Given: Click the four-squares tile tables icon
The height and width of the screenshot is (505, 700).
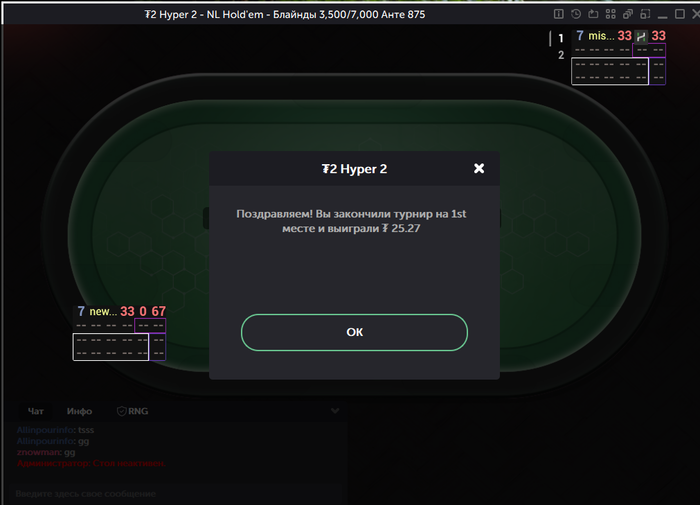Looking at the screenshot, I should pos(611,14).
